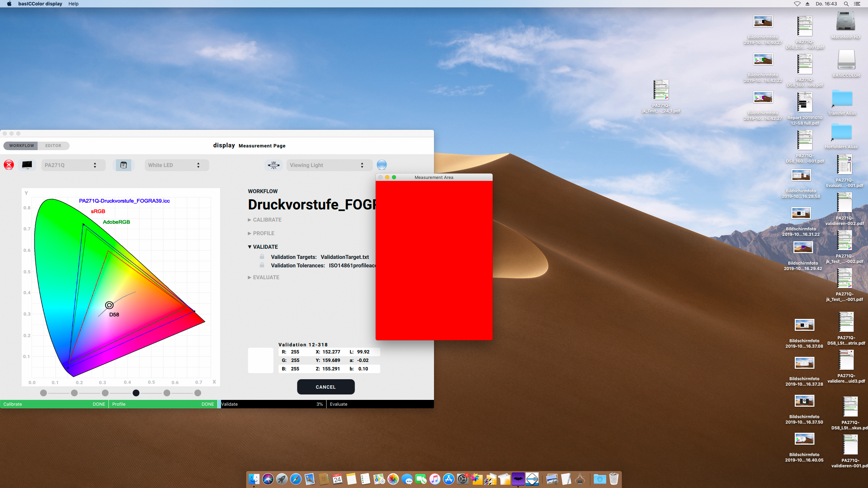Select the fourth workflow step dot
Screen dimensions: 868x488
point(136,393)
